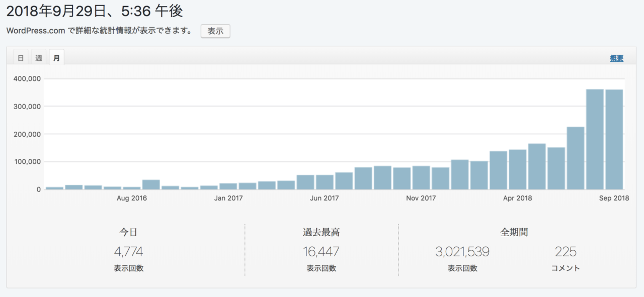The height and width of the screenshot is (297, 644).
Task: Select the 月 (month) tab
Action: coord(56,58)
